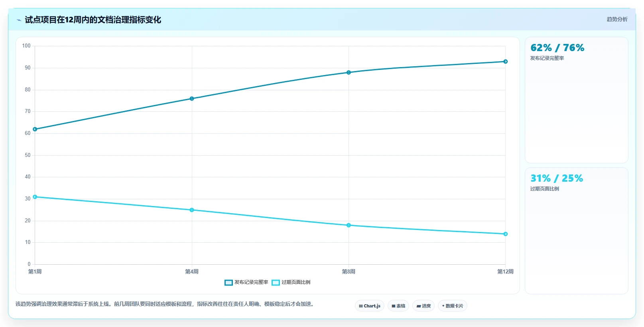Viewport: 644px width, 327px height.
Task: Click the 31% / 25% stat value
Action: 557,178
